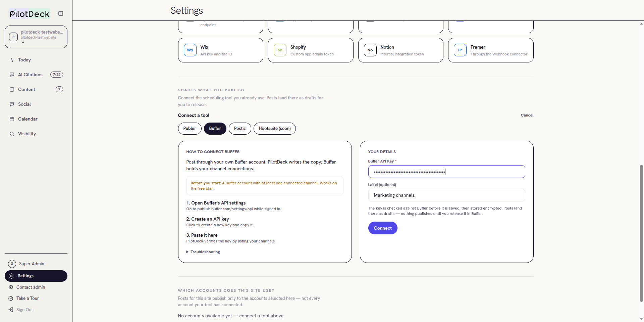644x322 pixels.
Task: Click the AI Citations 7/25 badge
Action: point(57,75)
